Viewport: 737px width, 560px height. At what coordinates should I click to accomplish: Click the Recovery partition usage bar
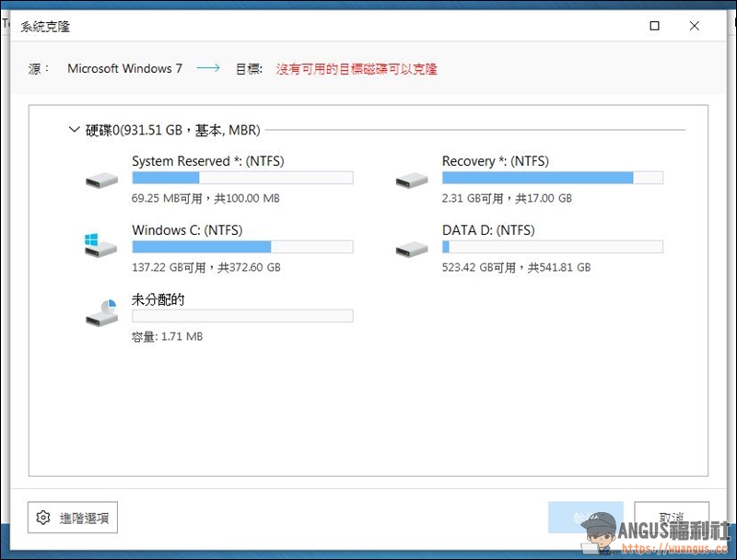(552, 178)
